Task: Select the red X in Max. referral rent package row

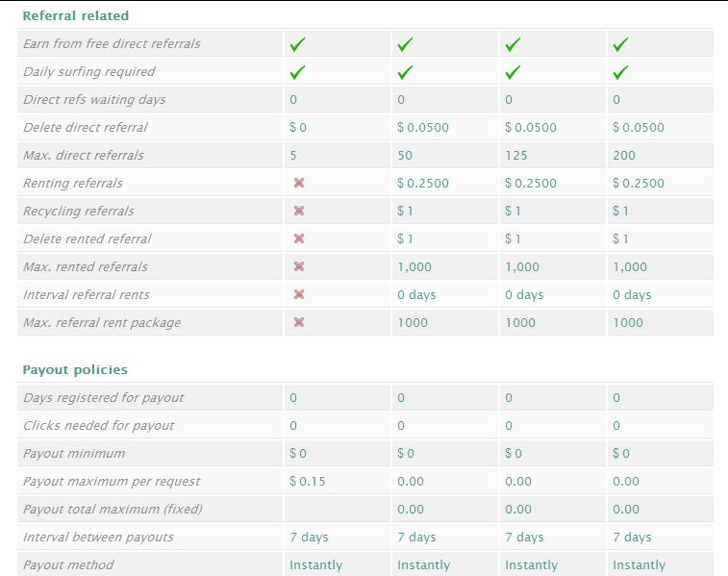Action: click(299, 322)
